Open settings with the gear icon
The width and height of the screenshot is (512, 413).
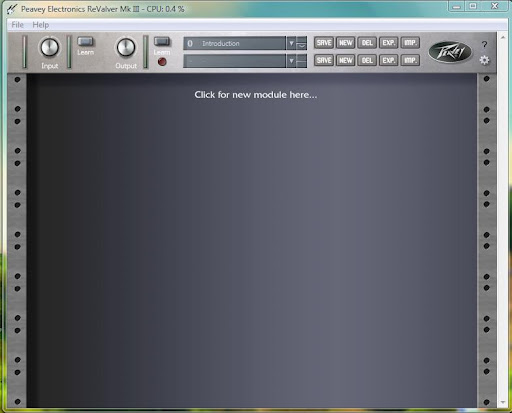(484, 60)
